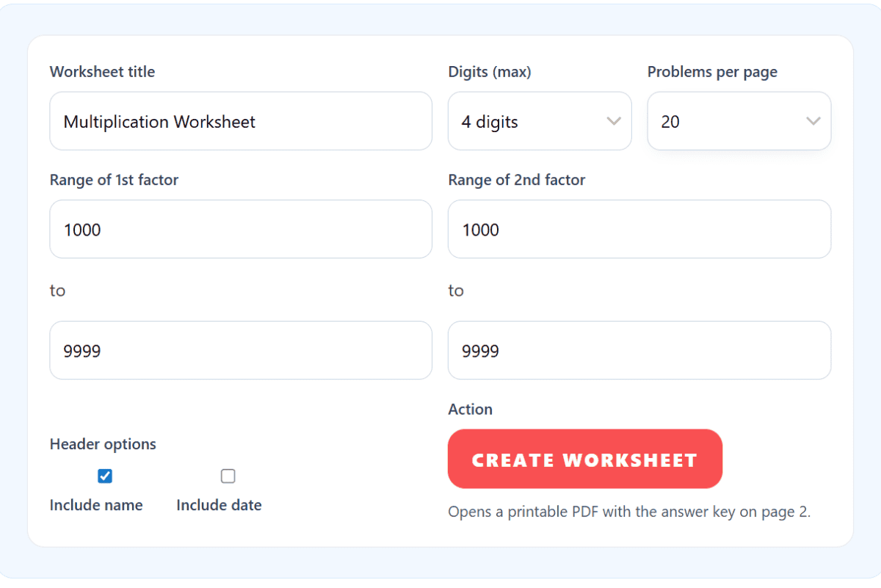The width and height of the screenshot is (881, 588).
Task: Click the Action section label
Action: (x=470, y=409)
